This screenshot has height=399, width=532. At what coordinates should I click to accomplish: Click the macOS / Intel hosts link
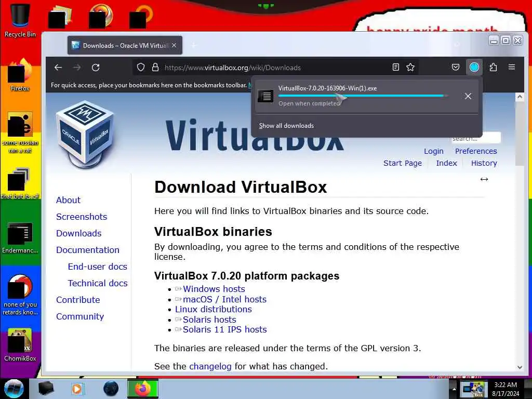click(224, 299)
